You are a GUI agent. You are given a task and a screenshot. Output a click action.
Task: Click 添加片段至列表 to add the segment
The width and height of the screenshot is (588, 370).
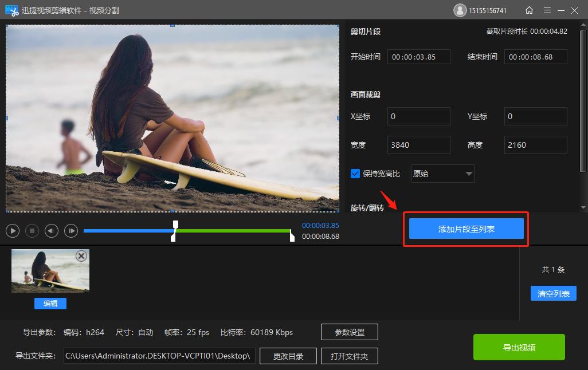(465, 228)
